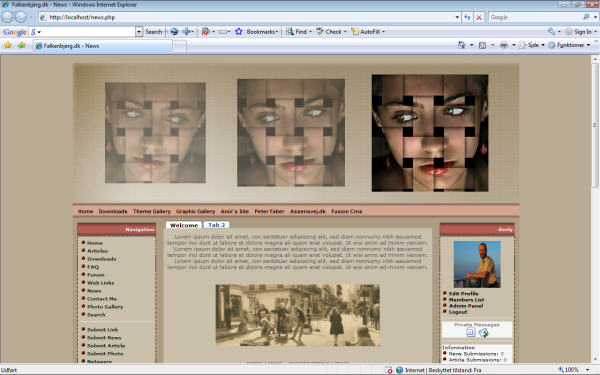Click the user avatar photo in side panel
The height and width of the screenshot is (375, 600).
[477, 264]
